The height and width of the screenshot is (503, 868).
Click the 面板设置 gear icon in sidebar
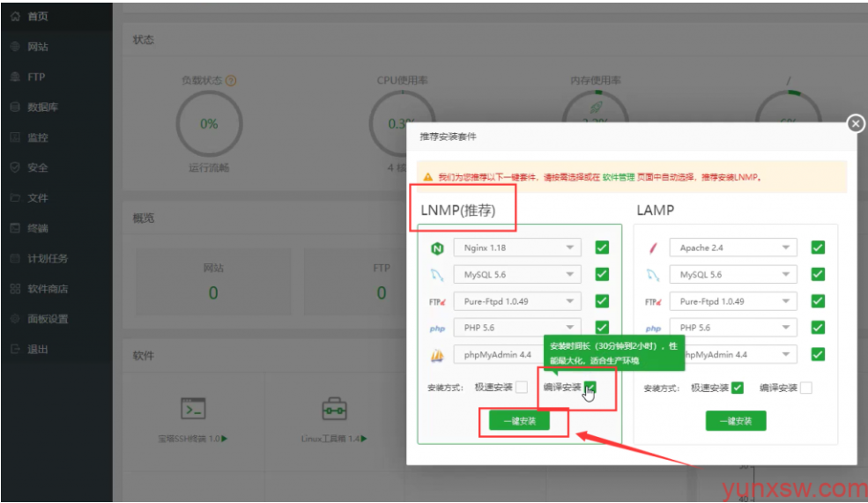15,318
